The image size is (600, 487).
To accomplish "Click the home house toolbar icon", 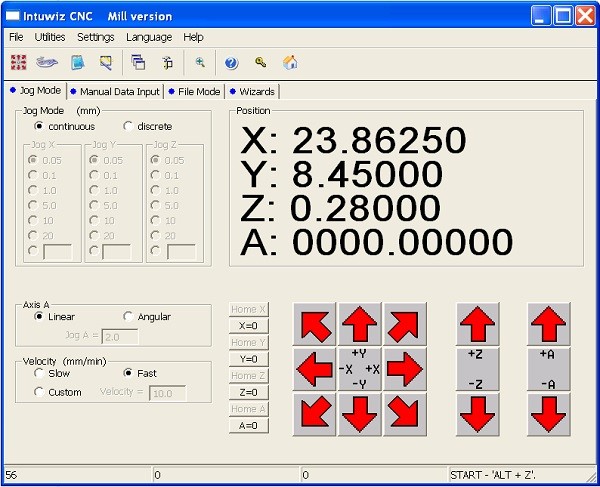I will [290, 62].
